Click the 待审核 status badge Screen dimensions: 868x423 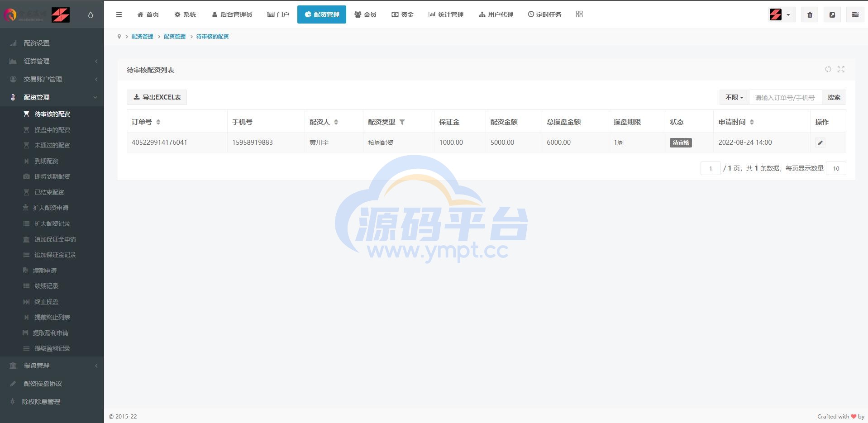[681, 143]
